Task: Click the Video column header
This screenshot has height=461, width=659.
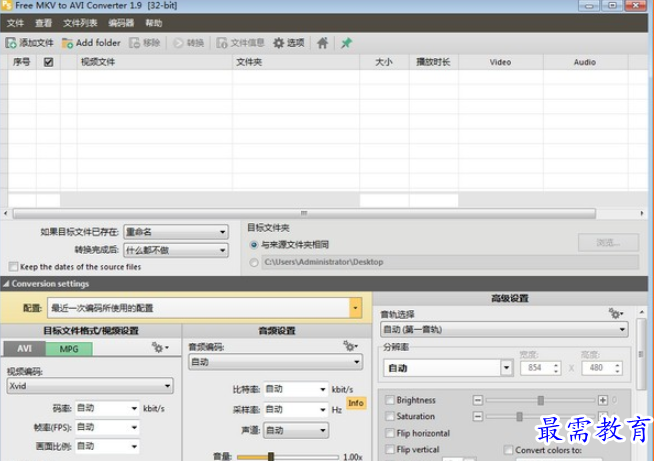Action: 501,62
